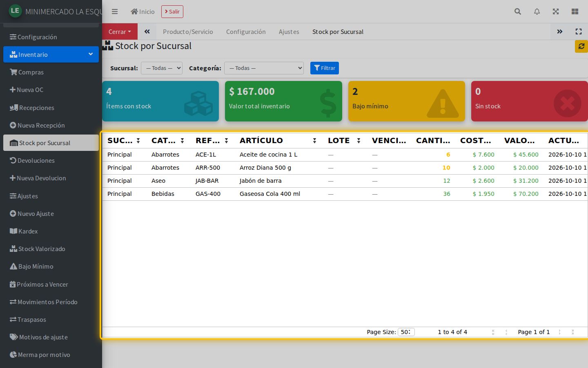Screen dimensions: 588x368
Task: Select the Gaseosa Cola 400 ml cell
Action: pyautogui.click(x=279, y=194)
